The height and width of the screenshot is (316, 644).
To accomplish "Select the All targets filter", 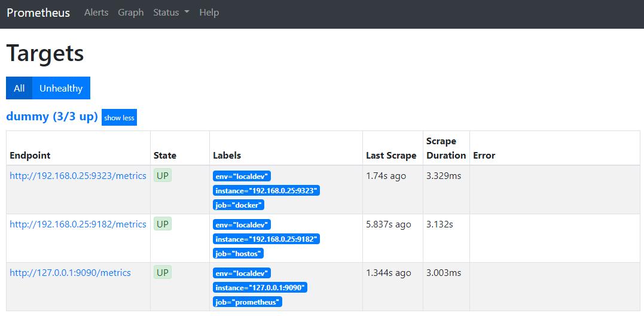I will pyautogui.click(x=19, y=88).
